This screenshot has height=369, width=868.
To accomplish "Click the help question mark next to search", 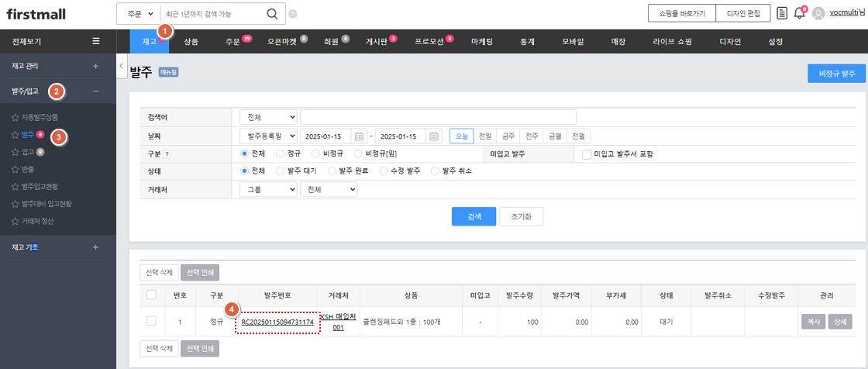I will point(293,14).
